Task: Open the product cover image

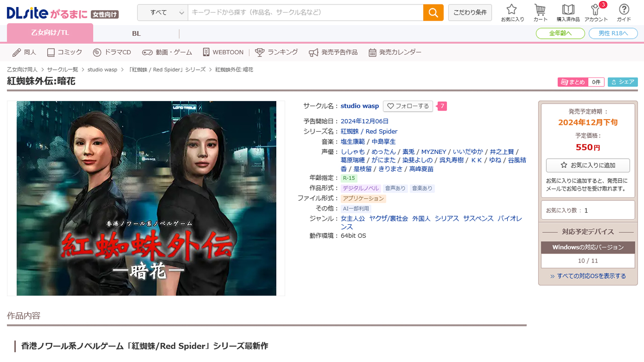Action: coord(146,198)
